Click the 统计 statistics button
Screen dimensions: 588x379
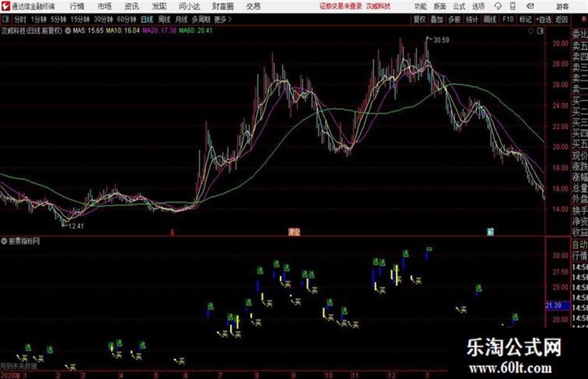(472, 19)
